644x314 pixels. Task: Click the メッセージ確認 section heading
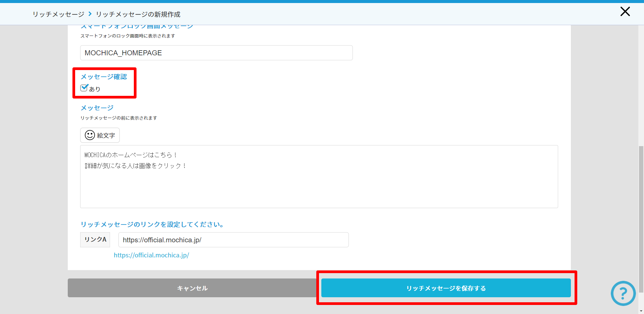[x=104, y=77]
